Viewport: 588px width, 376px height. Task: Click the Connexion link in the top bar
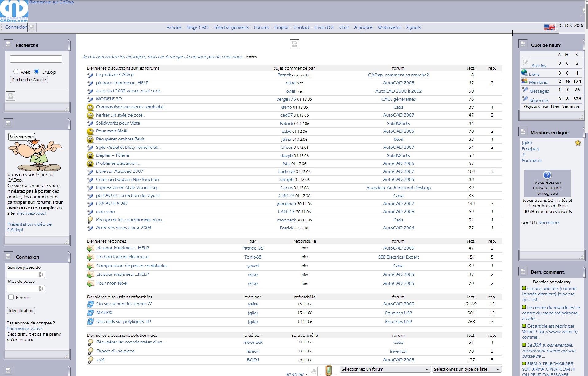[x=16, y=27]
